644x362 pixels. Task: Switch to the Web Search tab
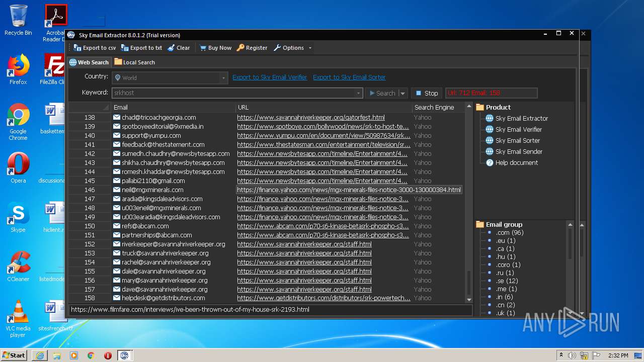[89, 62]
